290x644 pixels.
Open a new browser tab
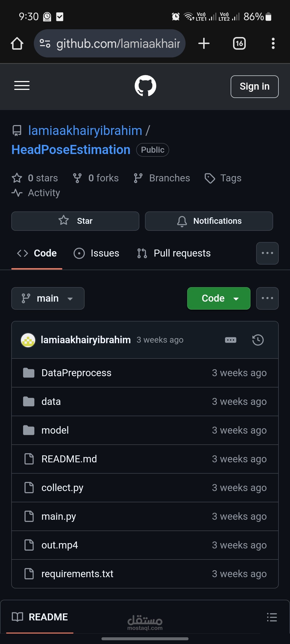204,43
